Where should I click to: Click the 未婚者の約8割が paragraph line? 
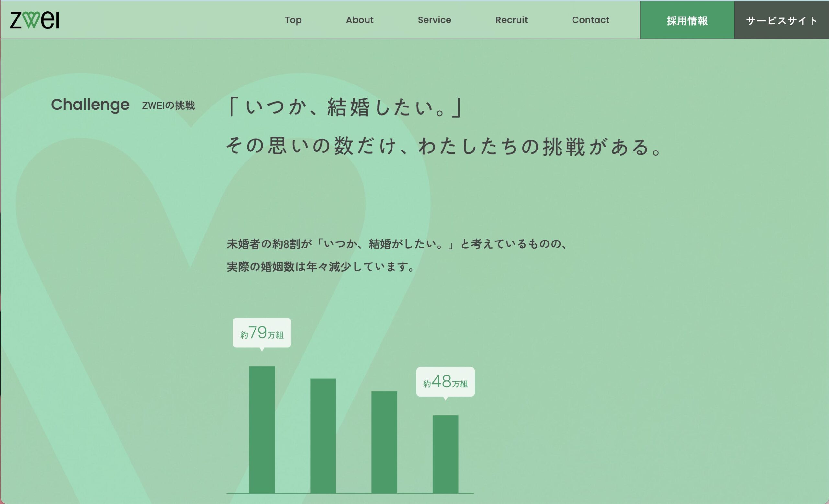[397, 244]
